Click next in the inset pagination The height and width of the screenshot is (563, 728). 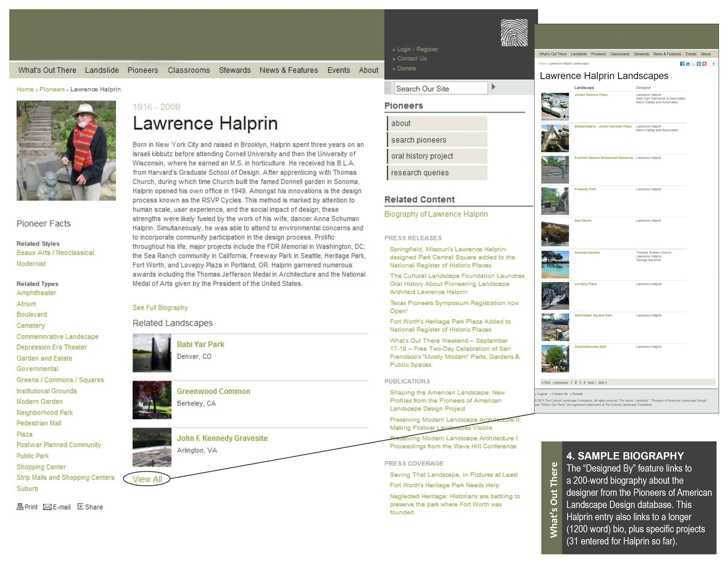591,383
